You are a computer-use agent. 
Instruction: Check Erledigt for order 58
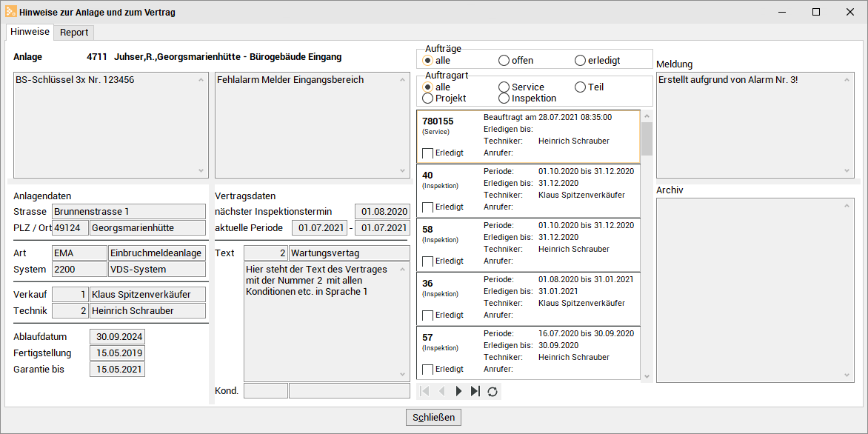coord(427,261)
